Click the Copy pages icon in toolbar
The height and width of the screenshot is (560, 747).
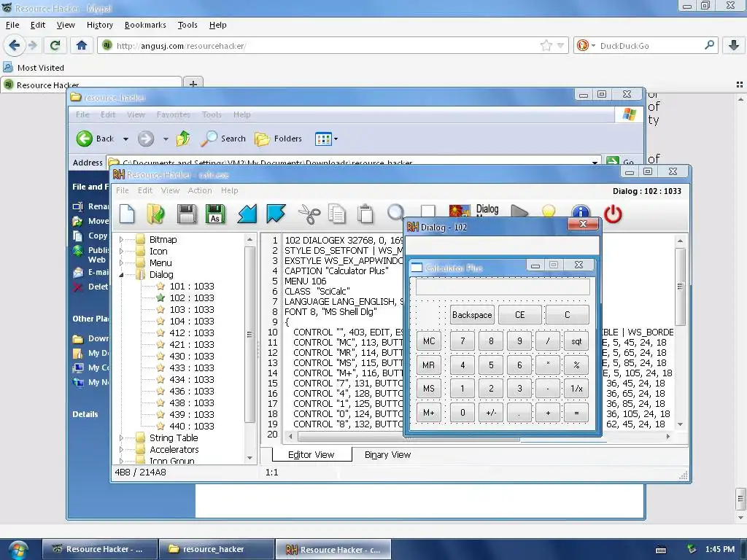337,214
